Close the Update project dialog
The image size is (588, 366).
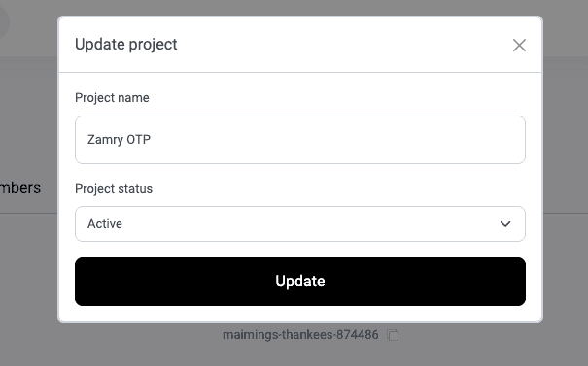click(x=519, y=46)
